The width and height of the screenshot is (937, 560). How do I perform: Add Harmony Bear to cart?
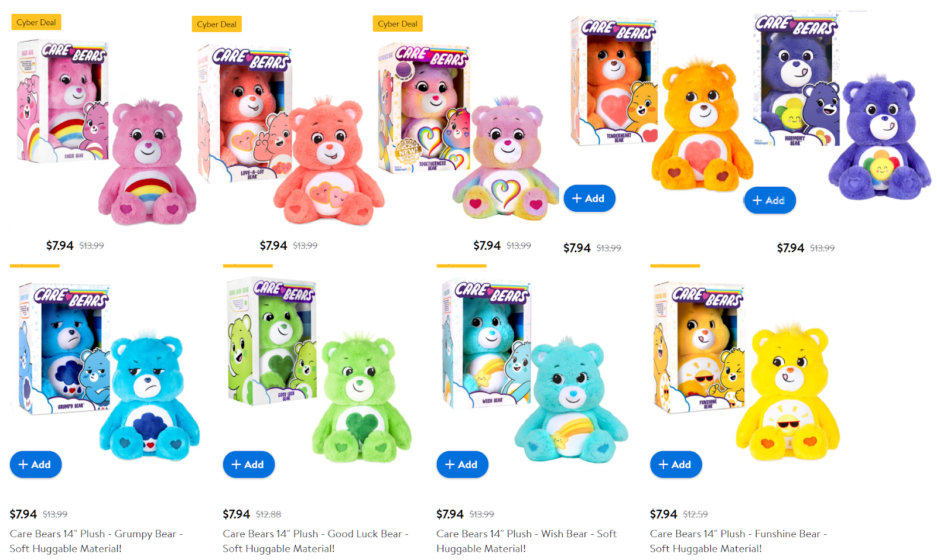tap(770, 200)
